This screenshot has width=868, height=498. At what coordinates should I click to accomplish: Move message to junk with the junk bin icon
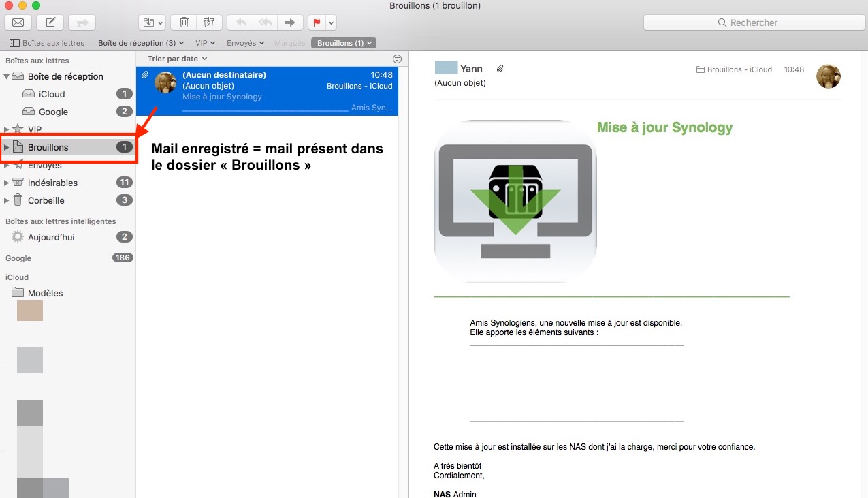[x=208, y=22]
